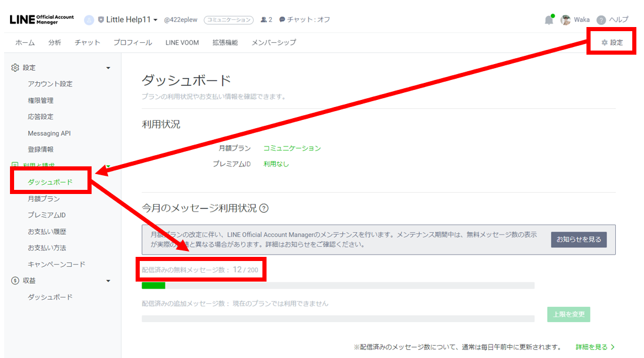The image size is (644, 358).
Task: Click the notification bell icon
Action: point(549,20)
